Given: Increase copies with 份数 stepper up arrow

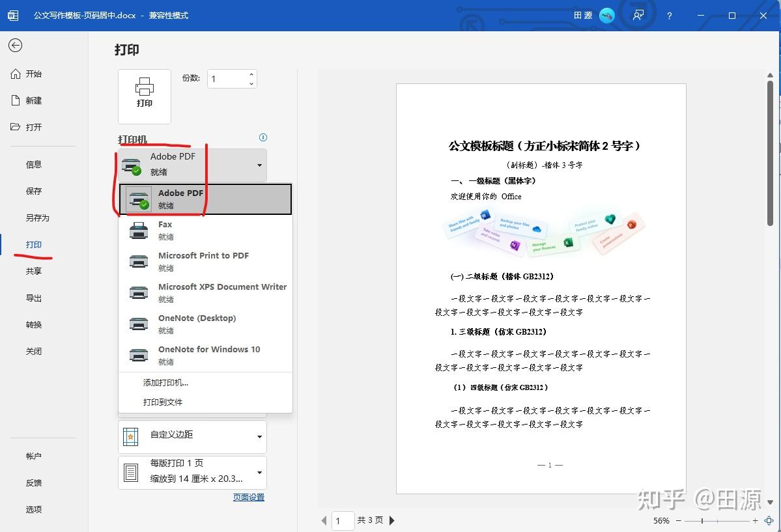Looking at the screenshot, I should (x=251, y=74).
